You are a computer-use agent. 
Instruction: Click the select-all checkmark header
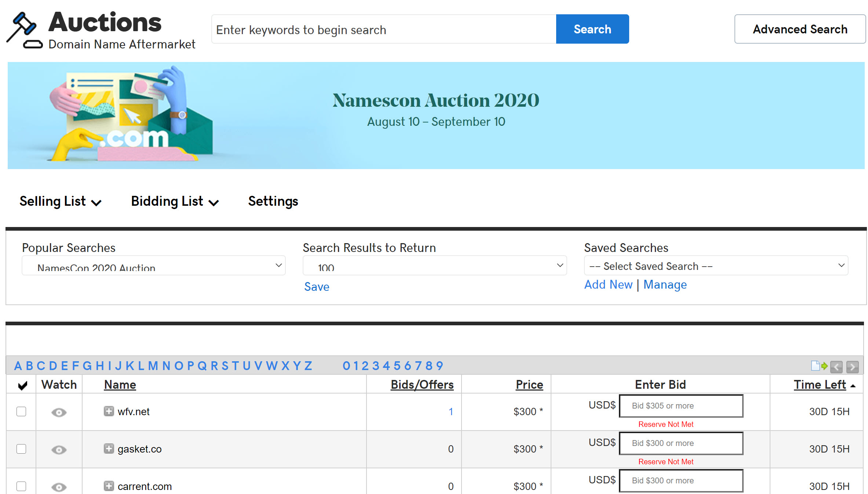(x=22, y=385)
